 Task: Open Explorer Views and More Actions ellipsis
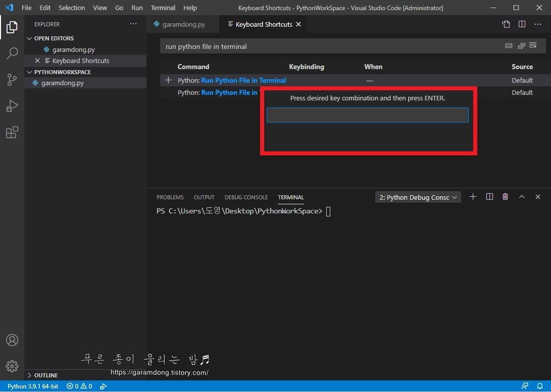tap(133, 24)
